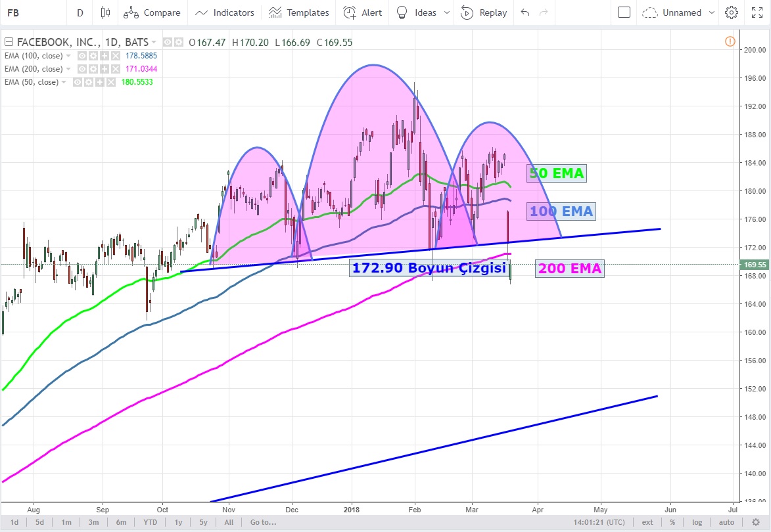Enter fullscreen mode
Image resolution: width=771 pixels, height=532 pixels.
757,12
